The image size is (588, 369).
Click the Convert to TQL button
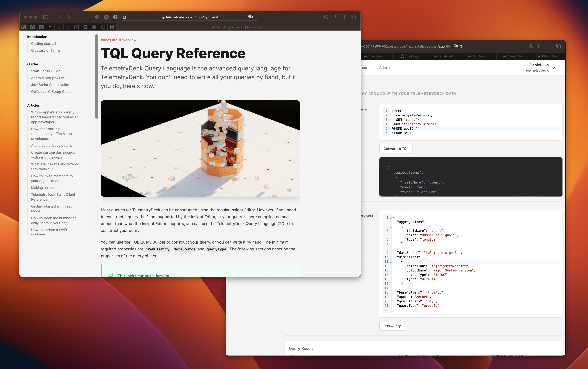[396, 149]
